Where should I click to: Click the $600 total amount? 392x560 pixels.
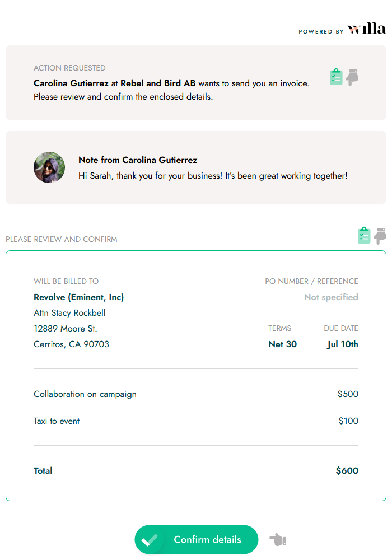[347, 470]
